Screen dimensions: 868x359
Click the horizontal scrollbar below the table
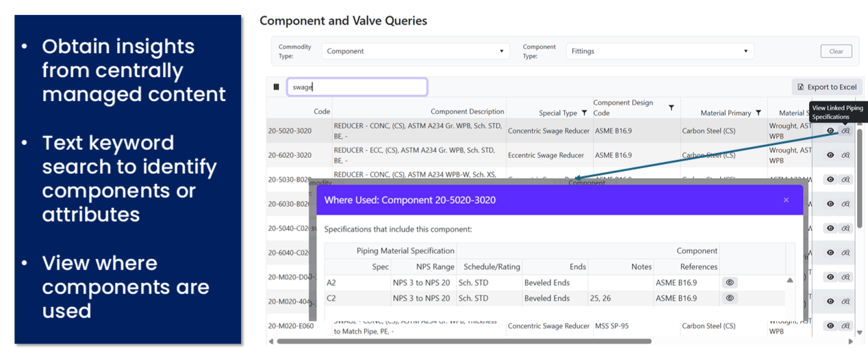[464, 341]
